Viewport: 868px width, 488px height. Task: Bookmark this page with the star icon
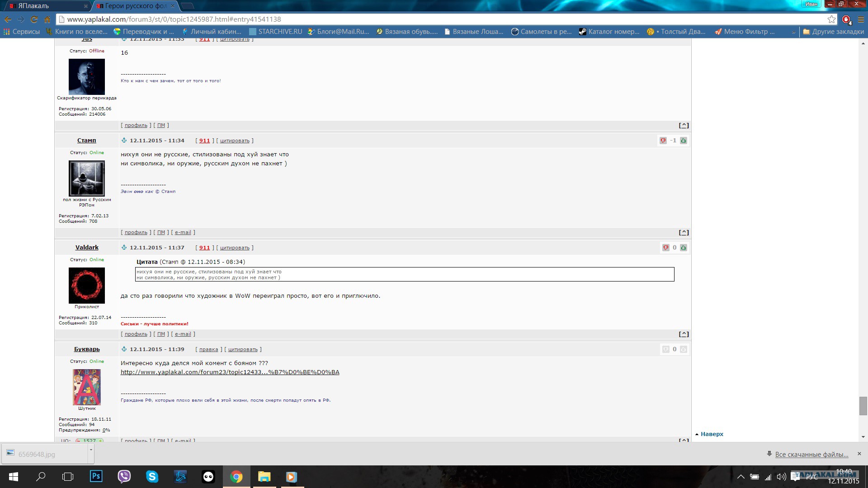[x=831, y=19]
